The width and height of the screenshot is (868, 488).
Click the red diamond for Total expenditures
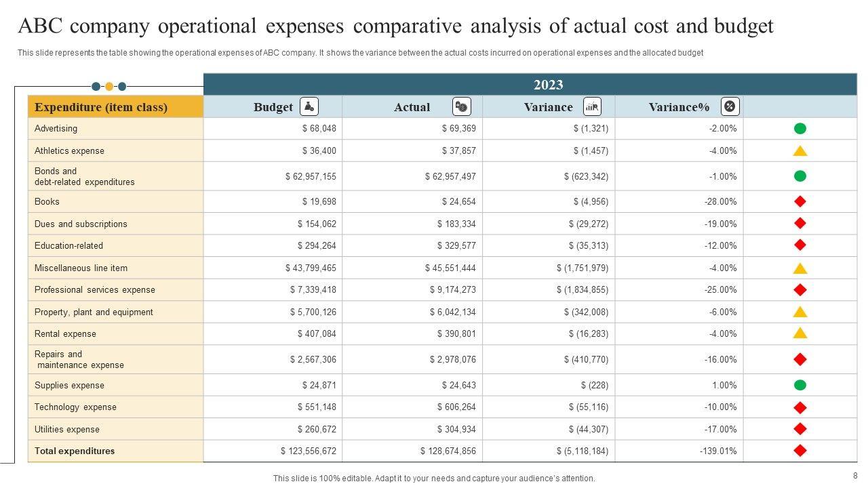point(800,451)
